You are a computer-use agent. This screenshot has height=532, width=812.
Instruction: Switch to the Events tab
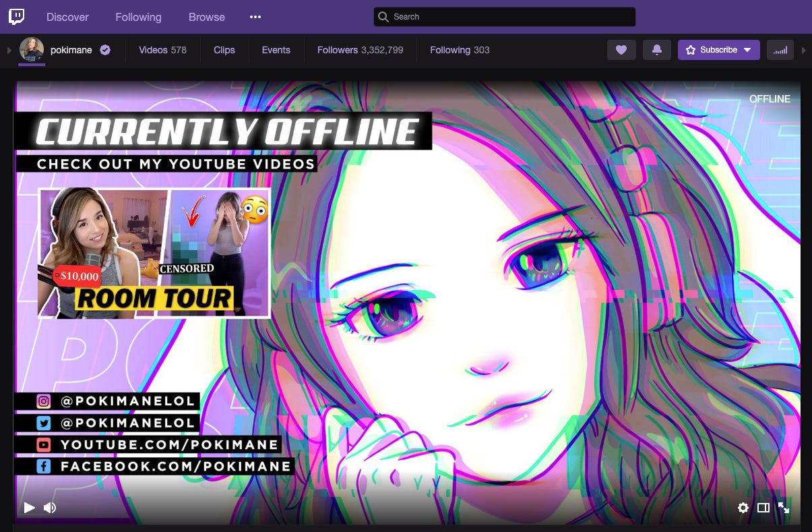(276, 50)
